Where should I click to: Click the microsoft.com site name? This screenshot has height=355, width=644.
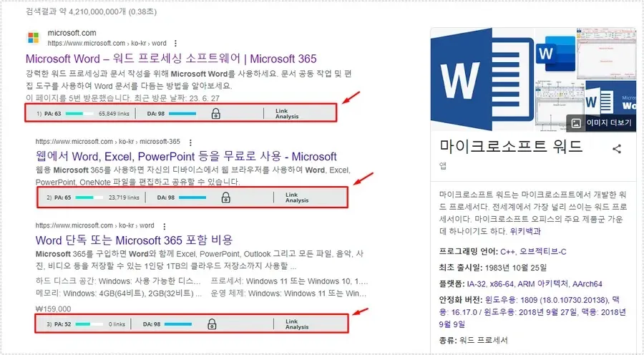click(72, 33)
